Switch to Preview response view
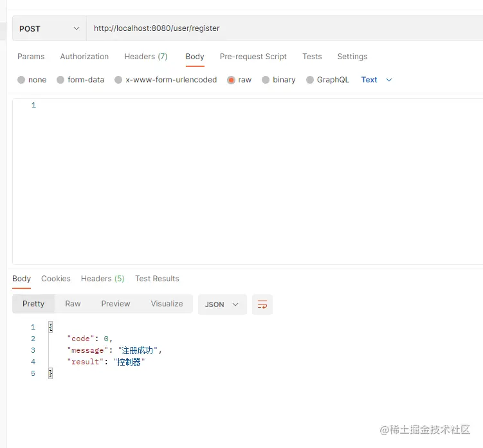The image size is (483, 448). [116, 304]
